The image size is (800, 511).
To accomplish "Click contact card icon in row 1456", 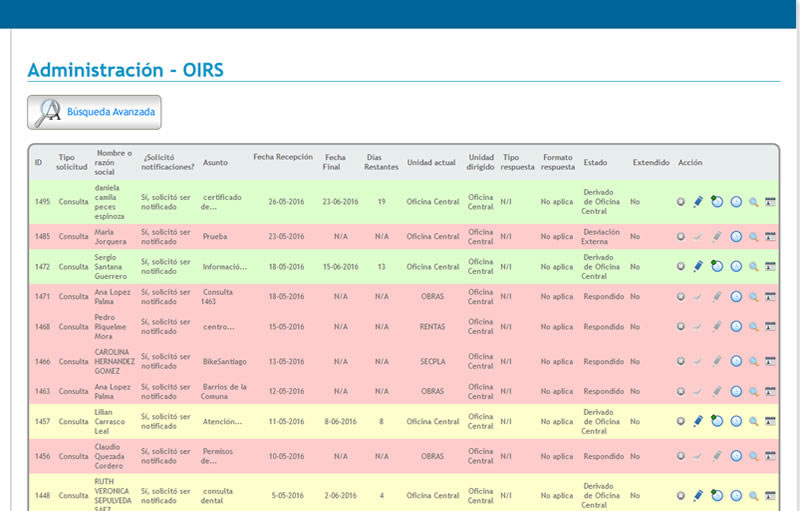I will coord(770,456).
